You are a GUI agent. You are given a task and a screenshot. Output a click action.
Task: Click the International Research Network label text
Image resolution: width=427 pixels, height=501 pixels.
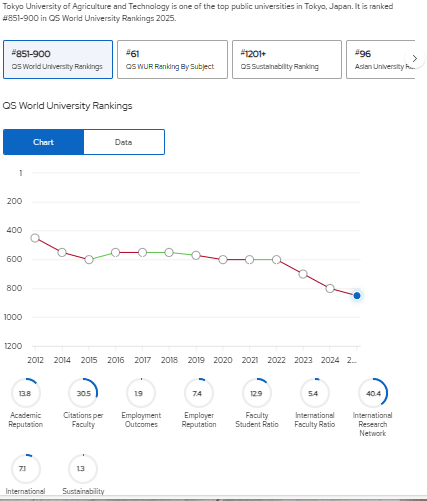pos(373,424)
